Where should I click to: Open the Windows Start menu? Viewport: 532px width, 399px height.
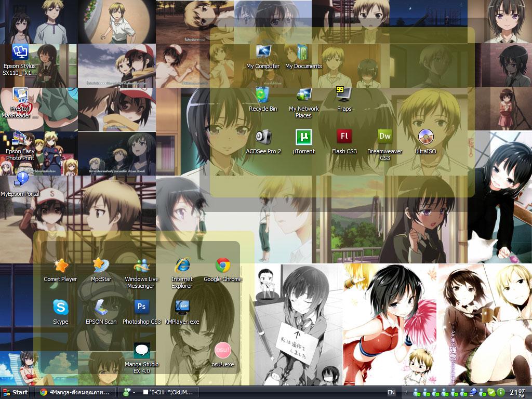tap(16, 392)
